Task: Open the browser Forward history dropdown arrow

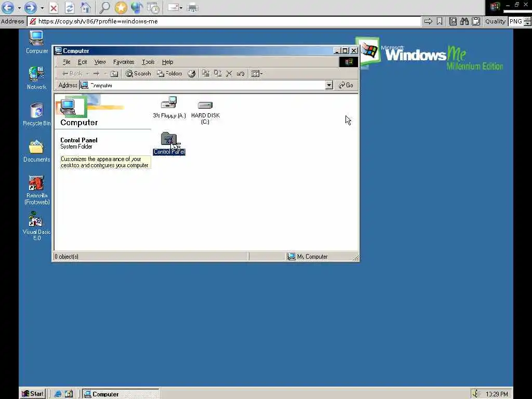Action: [x=42, y=7]
